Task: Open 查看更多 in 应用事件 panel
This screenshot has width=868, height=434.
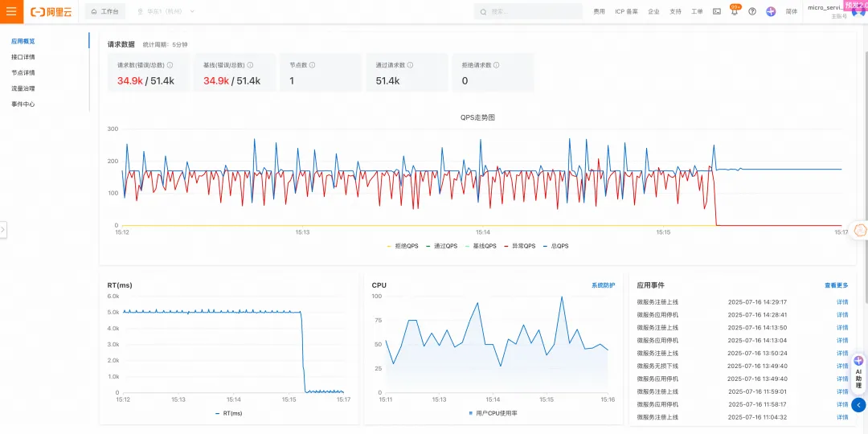Action: tap(836, 285)
